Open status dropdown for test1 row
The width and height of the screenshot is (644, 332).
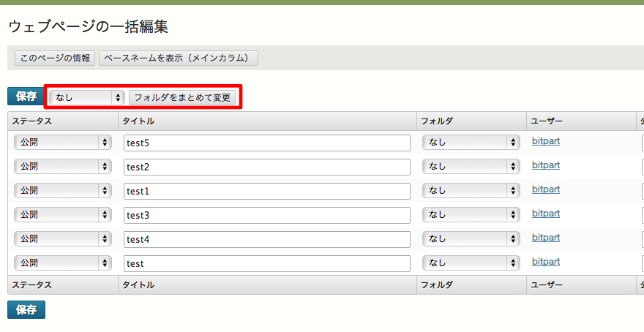click(63, 191)
